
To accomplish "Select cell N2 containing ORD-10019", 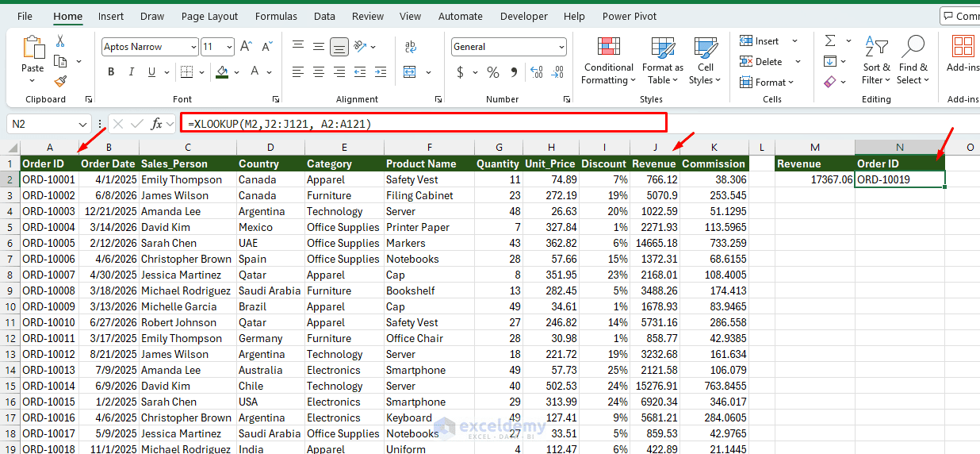I will tap(900, 179).
